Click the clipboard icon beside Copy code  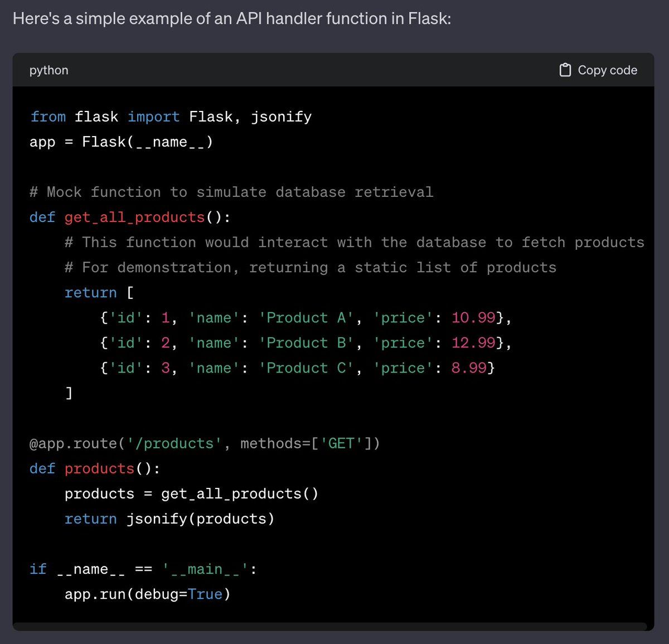pyautogui.click(x=565, y=70)
